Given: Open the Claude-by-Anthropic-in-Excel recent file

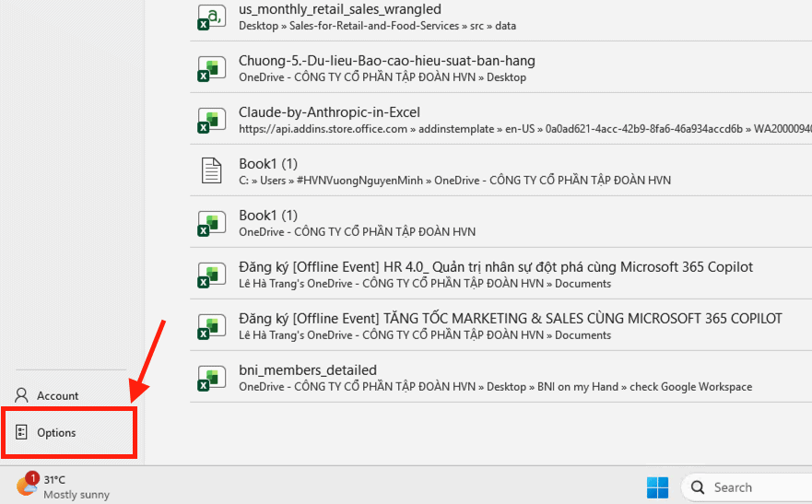Looking at the screenshot, I should (x=329, y=112).
